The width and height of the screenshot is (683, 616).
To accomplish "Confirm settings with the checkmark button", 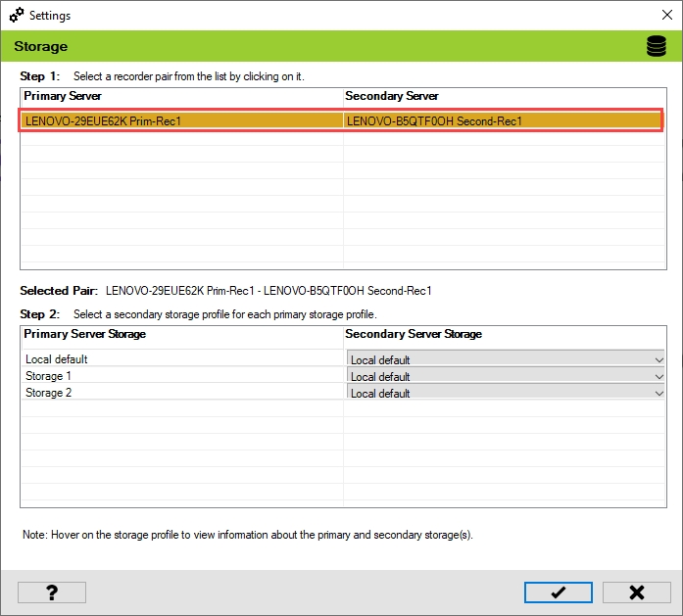I will point(558,592).
